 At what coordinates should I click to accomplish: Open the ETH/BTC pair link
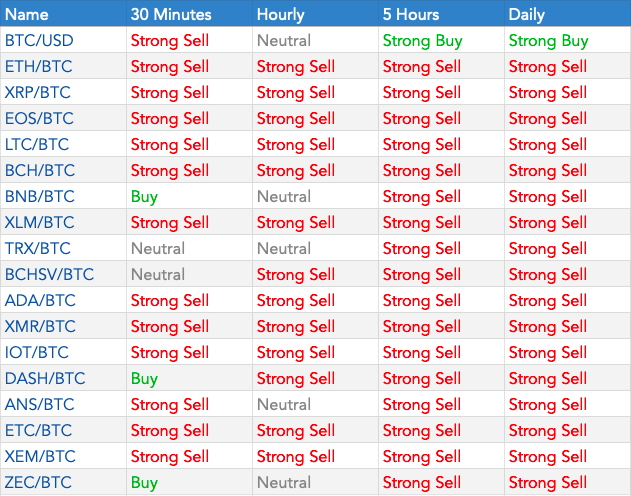pos(38,67)
